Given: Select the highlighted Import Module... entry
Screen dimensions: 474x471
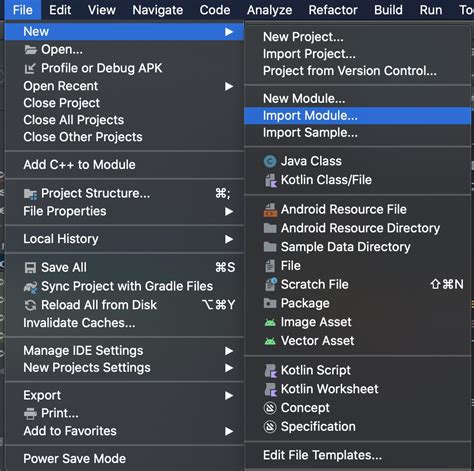Looking at the screenshot, I should point(358,116).
